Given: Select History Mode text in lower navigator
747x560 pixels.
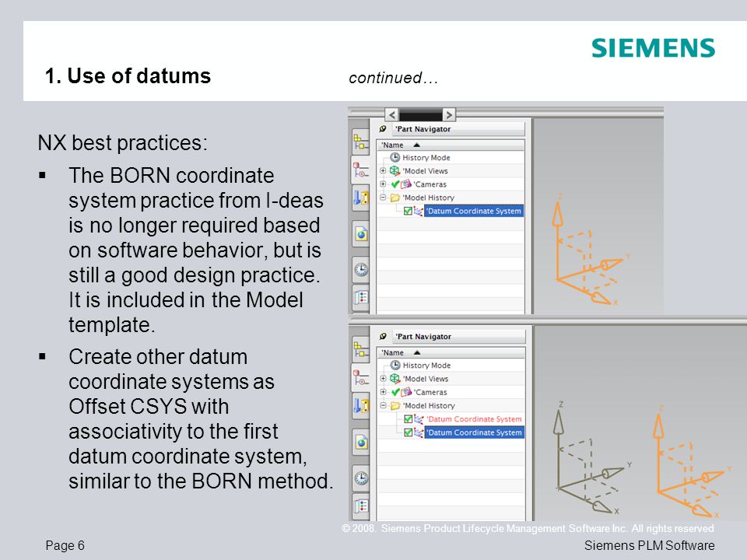Looking at the screenshot, I should 426,366.
